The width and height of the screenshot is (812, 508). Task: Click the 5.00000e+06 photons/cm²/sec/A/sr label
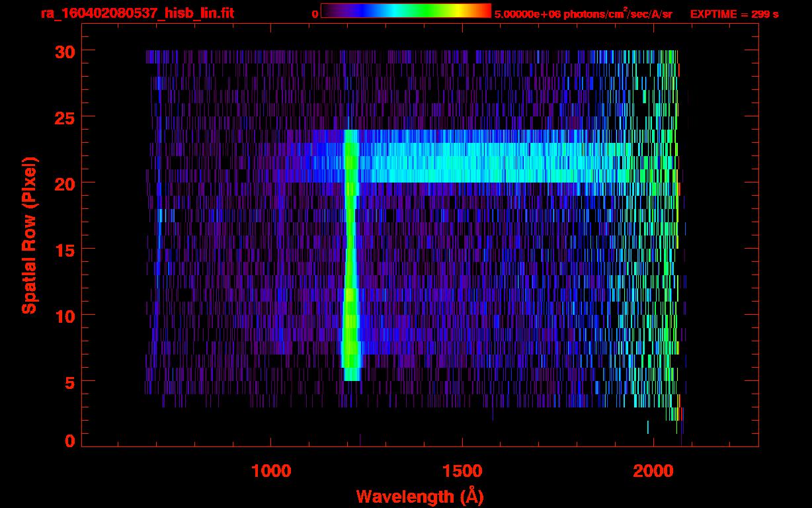(583, 13)
